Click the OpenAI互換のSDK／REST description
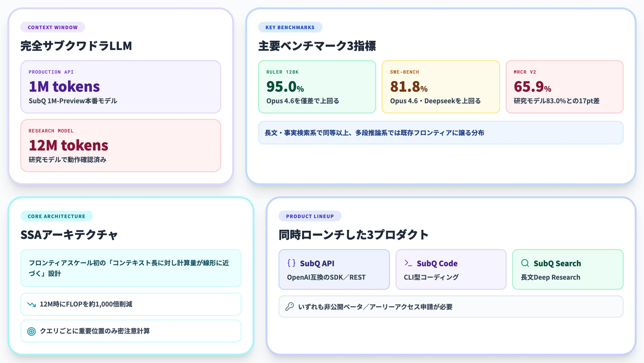Screen dimensions: 644x363 (x=326, y=277)
